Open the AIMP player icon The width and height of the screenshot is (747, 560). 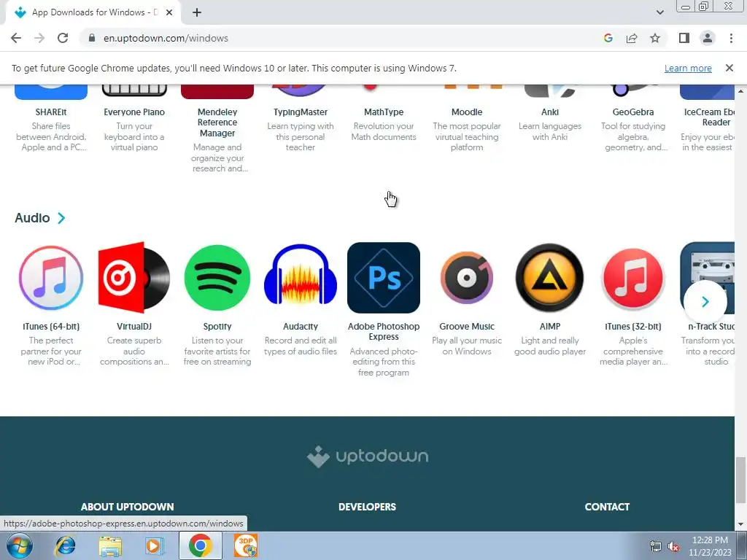550,278
